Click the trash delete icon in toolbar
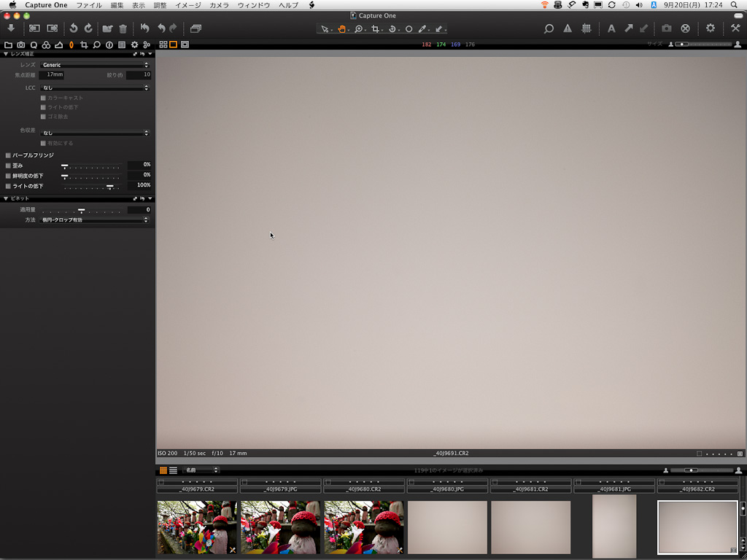 click(x=123, y=28)
